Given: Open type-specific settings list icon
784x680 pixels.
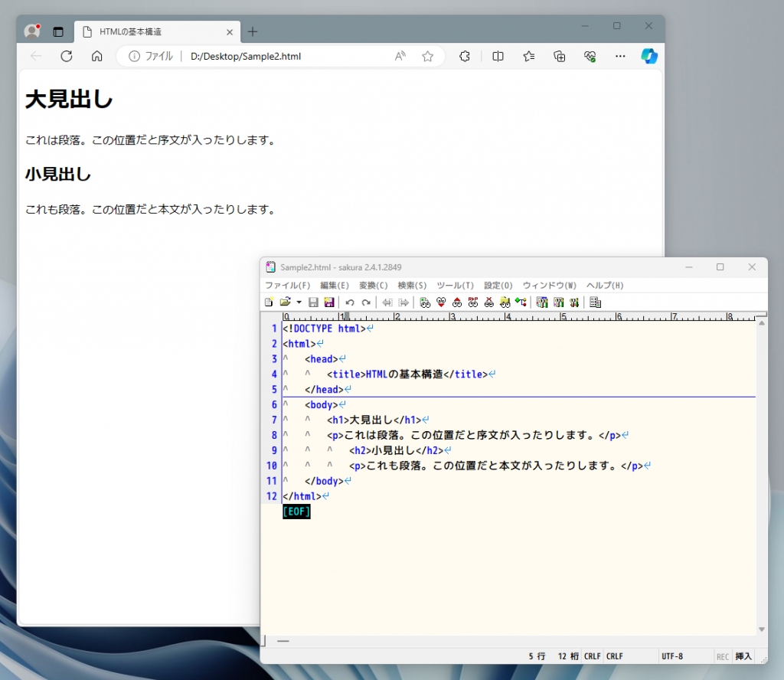Looking at the screenshot, I should (x=542, y=302).
